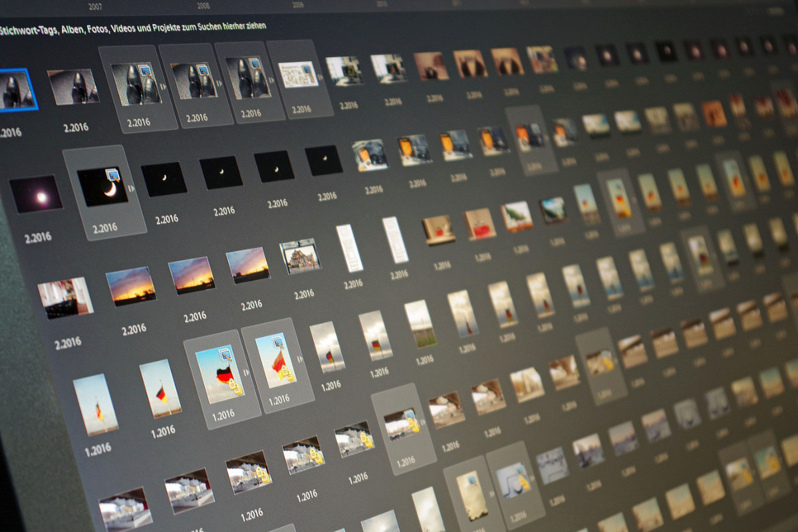Select the ornate building facade thumbnail
Image resolution: width=798 pixels, height=532 pixels.
(301, 257)
